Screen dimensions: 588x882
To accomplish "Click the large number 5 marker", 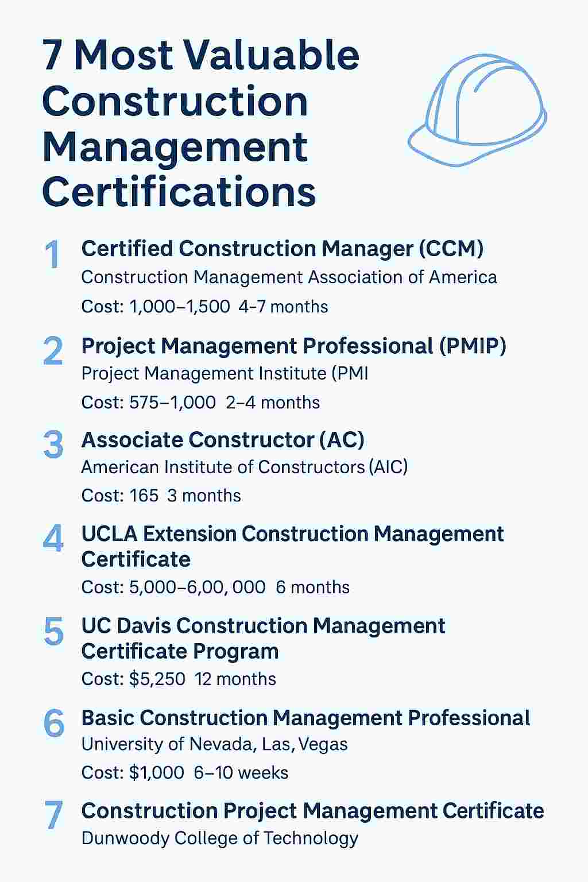I will point(53,630).
